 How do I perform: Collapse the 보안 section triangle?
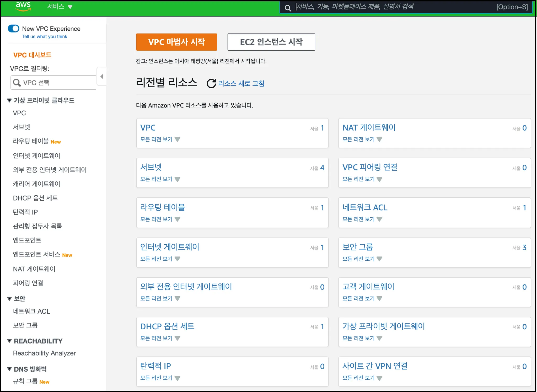pyautogui.click(x=9, y=299)
